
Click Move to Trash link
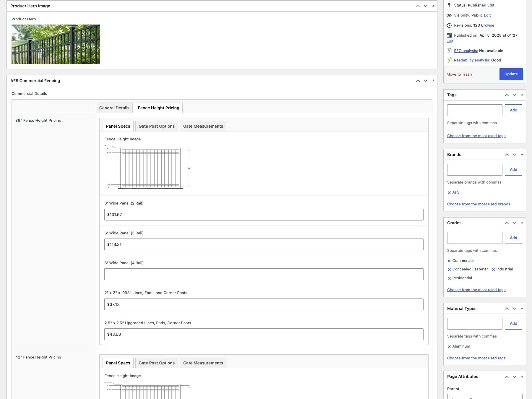[x=459, y=74]
